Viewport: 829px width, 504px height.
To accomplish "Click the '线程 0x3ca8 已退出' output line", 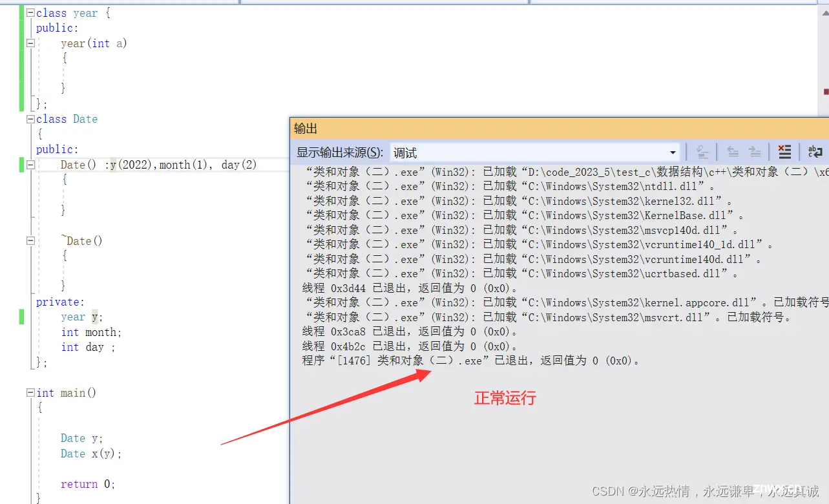I will coord(410,331).
